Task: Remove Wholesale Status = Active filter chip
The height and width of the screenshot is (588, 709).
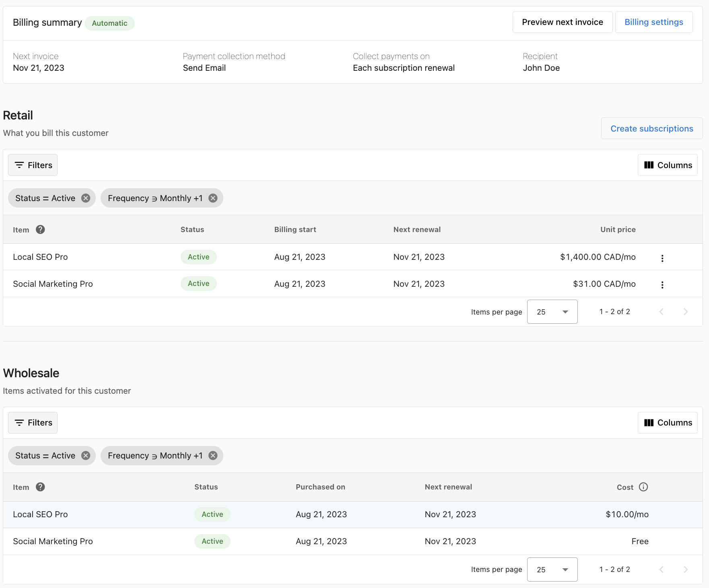Action: click(x=86, y=456)
